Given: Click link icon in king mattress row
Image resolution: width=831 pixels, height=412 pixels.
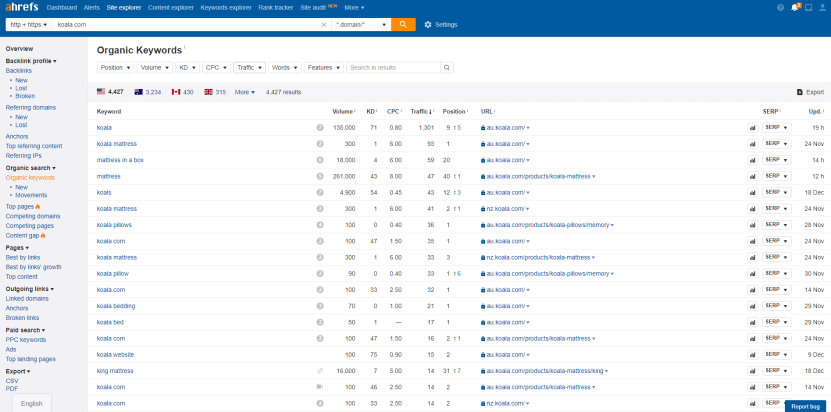Looking at the screenshot, I should click(x=320, y=371).
